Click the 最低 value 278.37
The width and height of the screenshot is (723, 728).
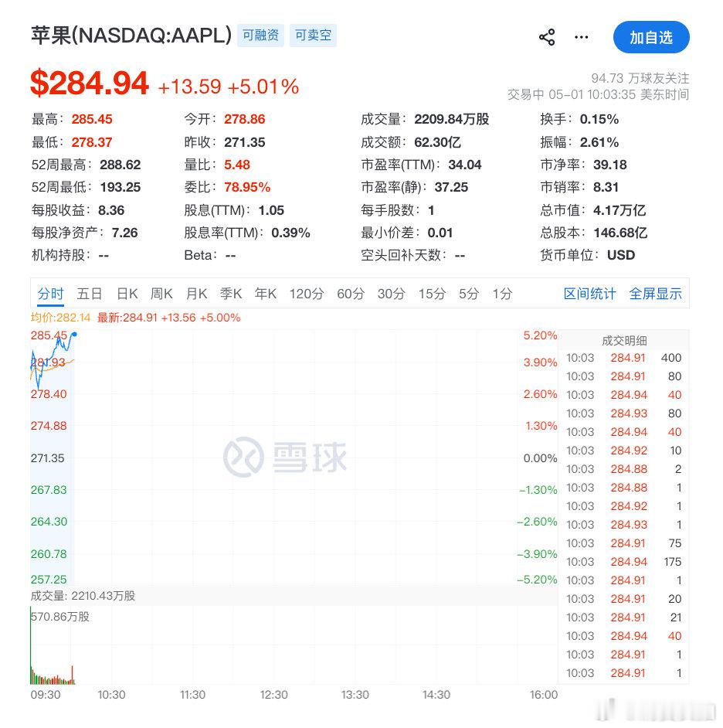(92, 142)
